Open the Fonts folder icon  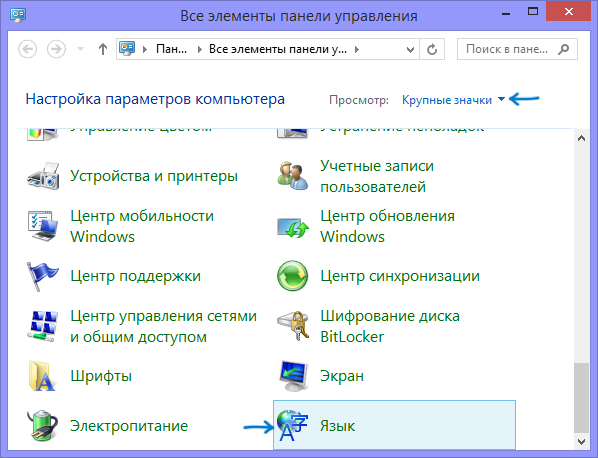42,376
